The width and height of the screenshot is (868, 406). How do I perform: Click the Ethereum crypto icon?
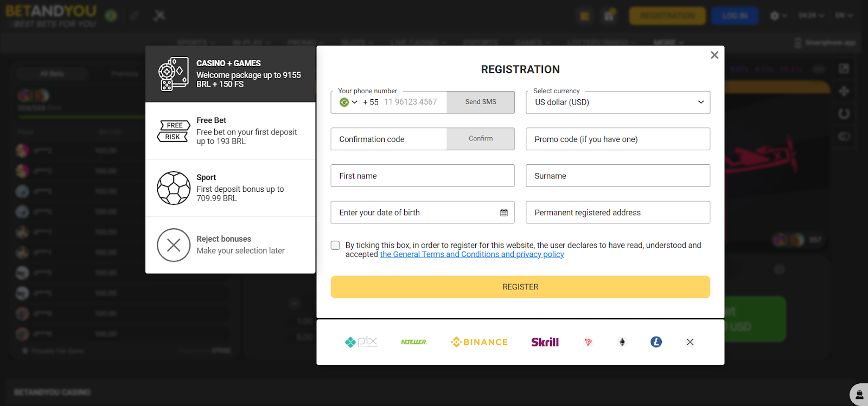click(622, 342)
